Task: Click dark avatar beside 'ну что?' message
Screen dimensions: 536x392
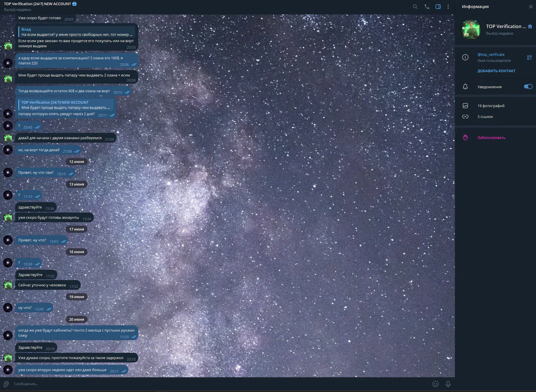Action: (8, 308)
